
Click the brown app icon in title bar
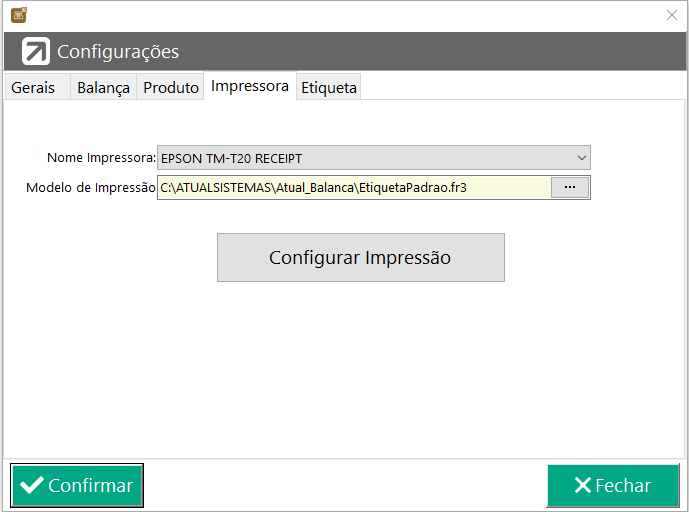click(18, 15)
